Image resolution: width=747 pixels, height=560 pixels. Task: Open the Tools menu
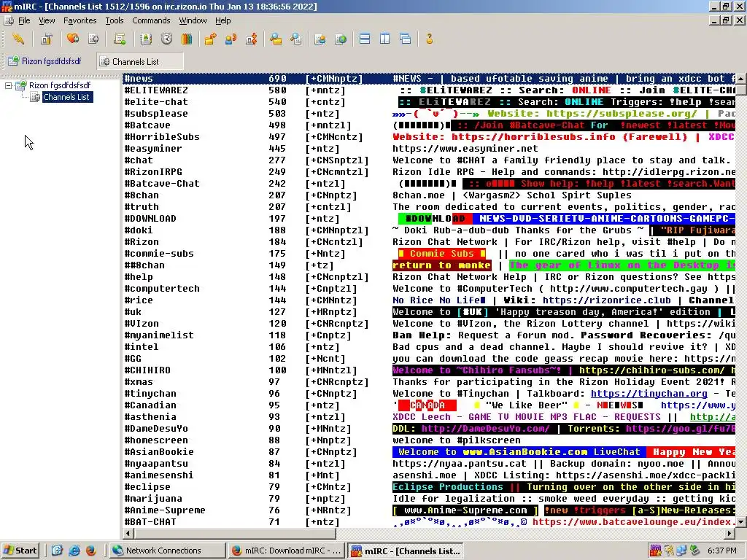click(x=115, y=20)
